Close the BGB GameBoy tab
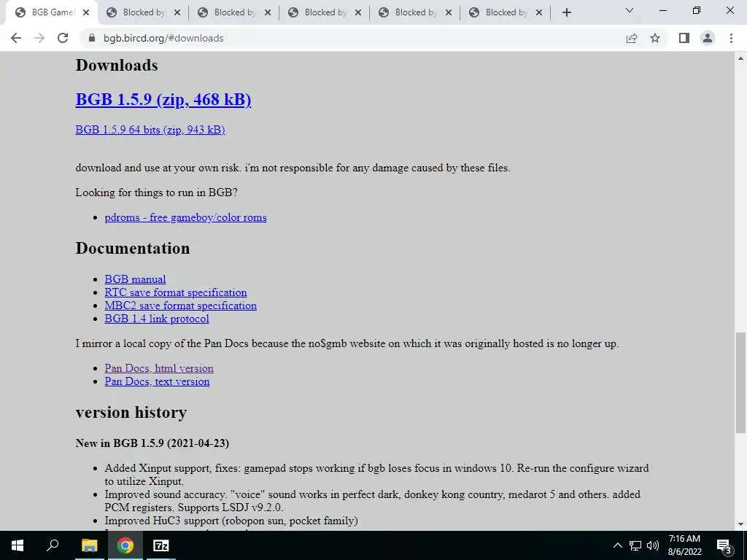Image resolution: width=747 pixels, height=560 pixels. point(86,13)
